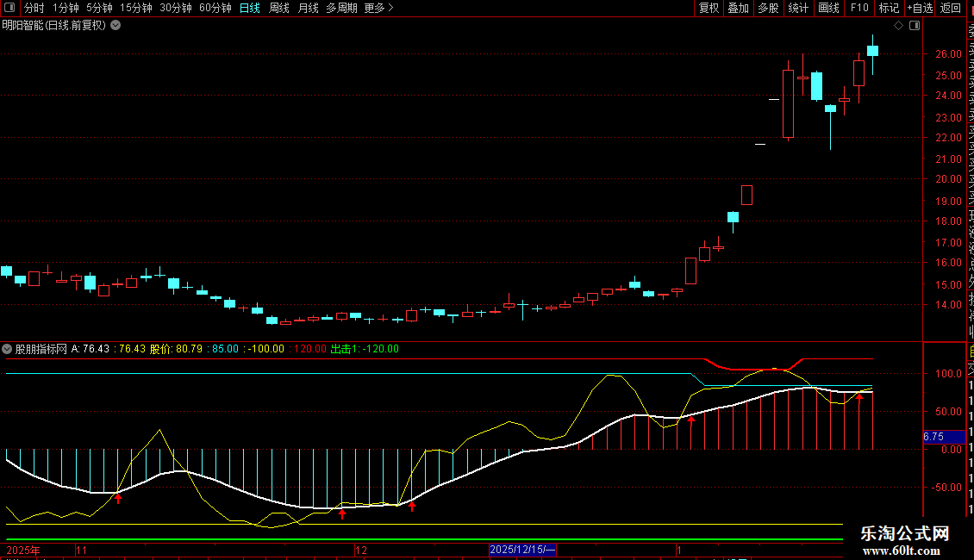Click the 标记 mark button
This screenshot has height=560, width=974.
click(889, 8)
